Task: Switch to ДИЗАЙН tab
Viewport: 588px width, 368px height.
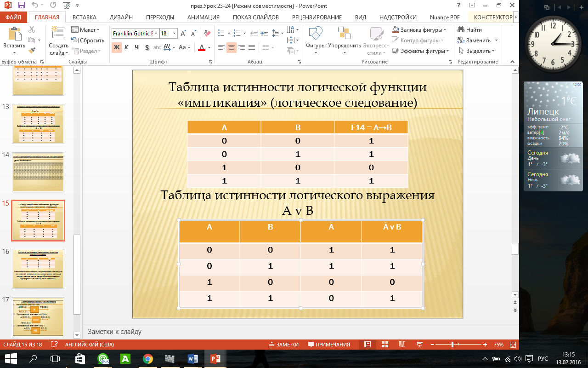Action: coord(121,17)
